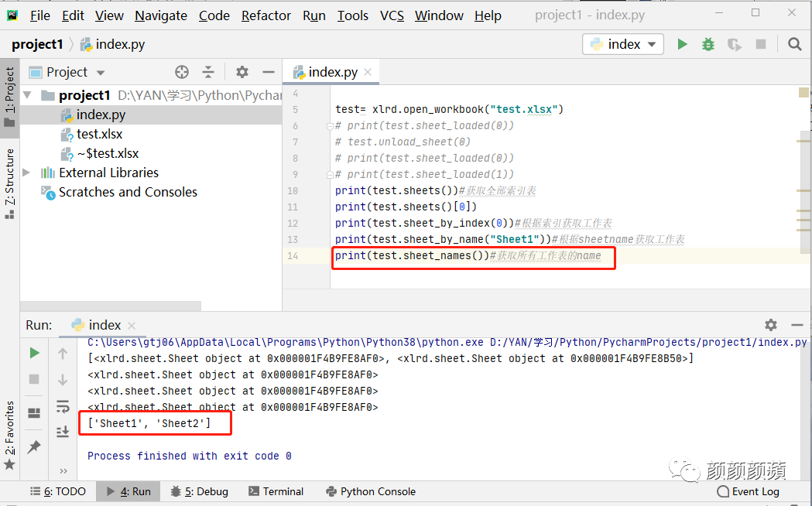Select Scratches and Consoles
This screenshot has height=506, width=812.
128,192
